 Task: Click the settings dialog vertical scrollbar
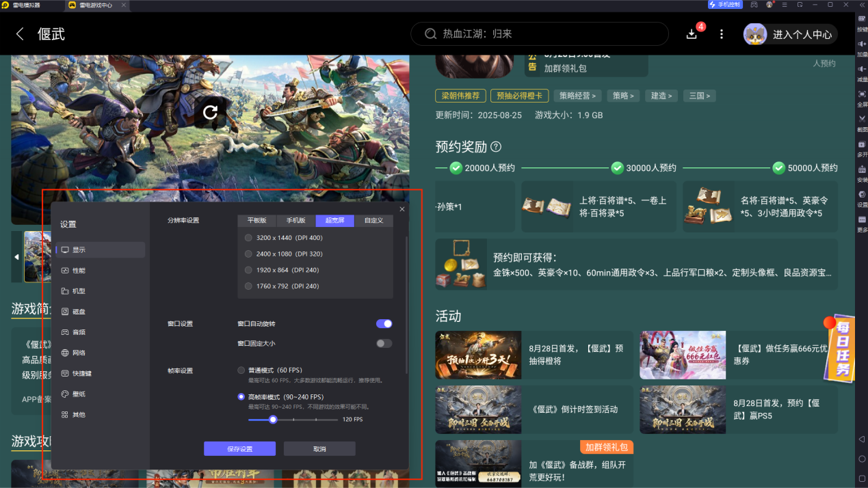click(x=406, y=304)
